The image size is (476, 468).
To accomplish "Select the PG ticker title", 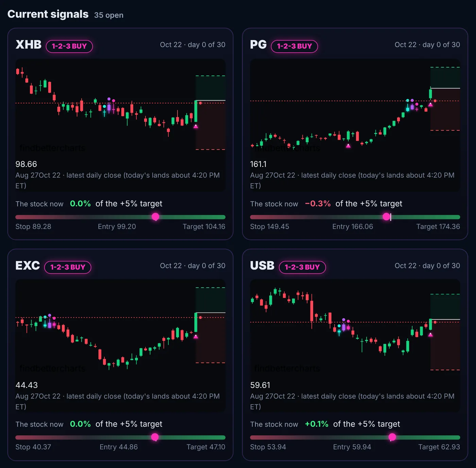I will click(x=258, y=45).
